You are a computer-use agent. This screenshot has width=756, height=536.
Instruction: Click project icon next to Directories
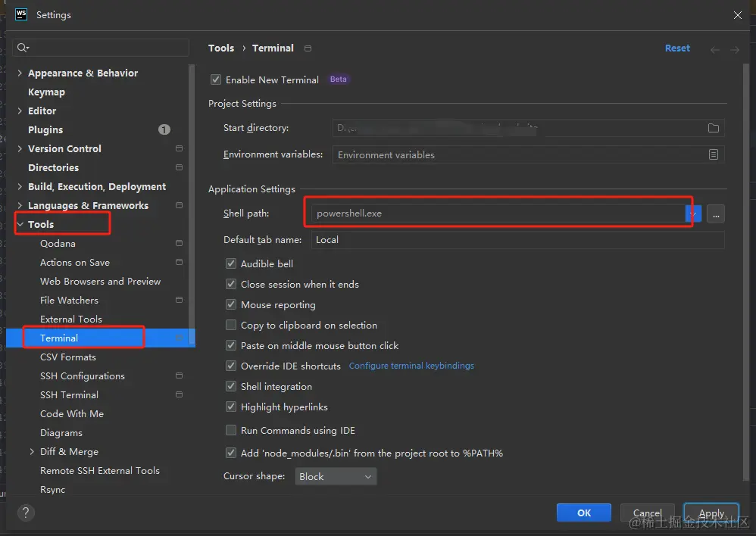pos(179,167)
